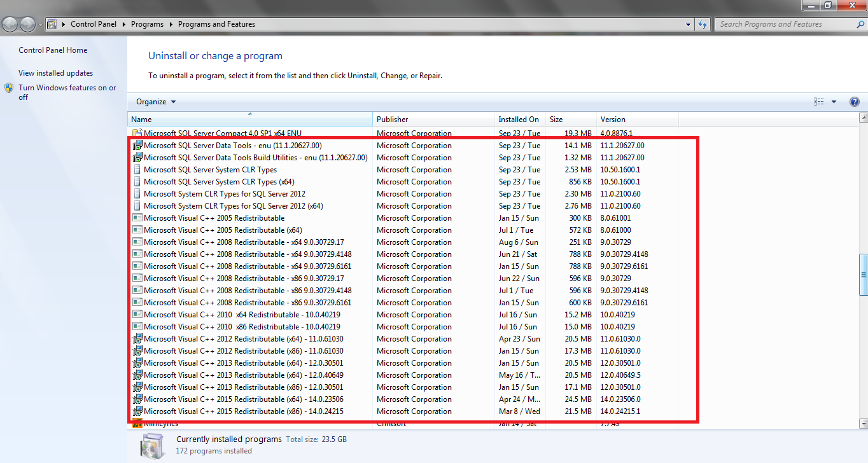The height and width of the screenshot is (463, 868).
Task: Click icon of Visual C++ 2013 (x64) 12.0.40649
Action: tap(137, 375)
